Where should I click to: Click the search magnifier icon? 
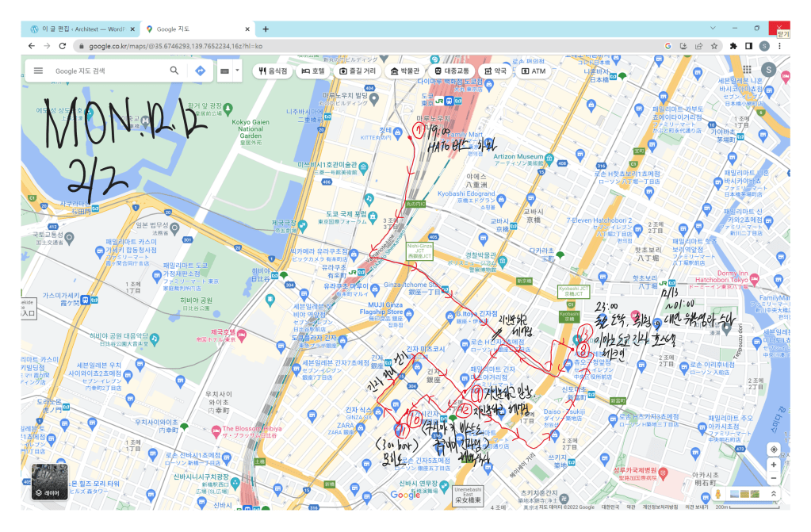(174, 71)
